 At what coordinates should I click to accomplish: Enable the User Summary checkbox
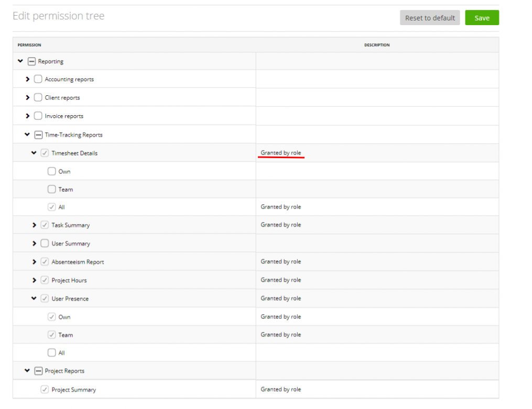(x=45, y=244)
